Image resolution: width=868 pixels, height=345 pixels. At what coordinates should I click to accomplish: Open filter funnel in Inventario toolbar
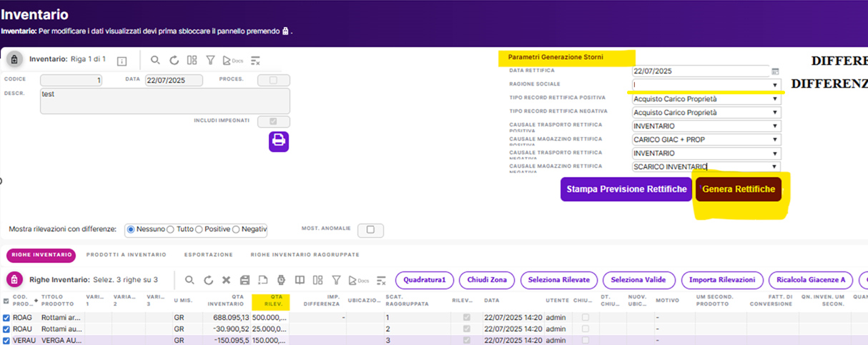pos(211,61)
